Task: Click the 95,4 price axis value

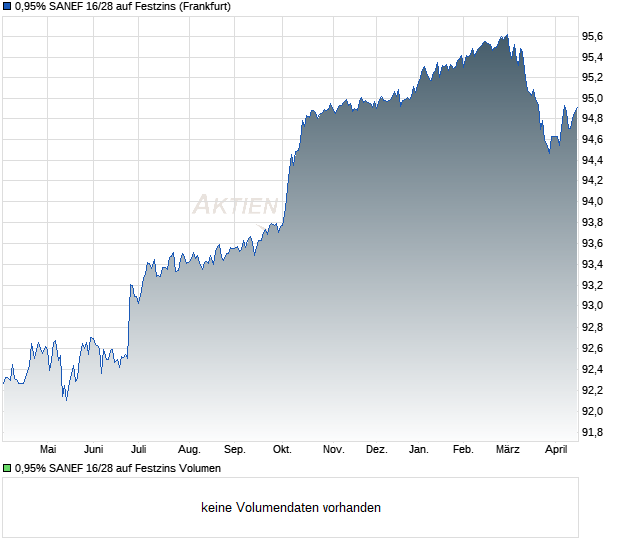Action: pos(592,57)
